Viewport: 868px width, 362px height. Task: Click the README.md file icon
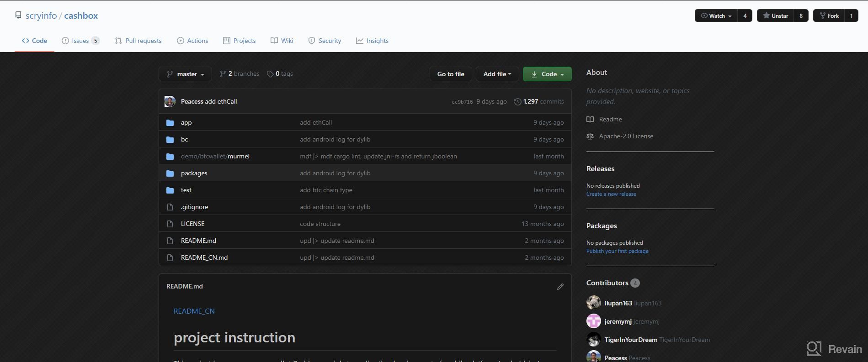[170, 241]
